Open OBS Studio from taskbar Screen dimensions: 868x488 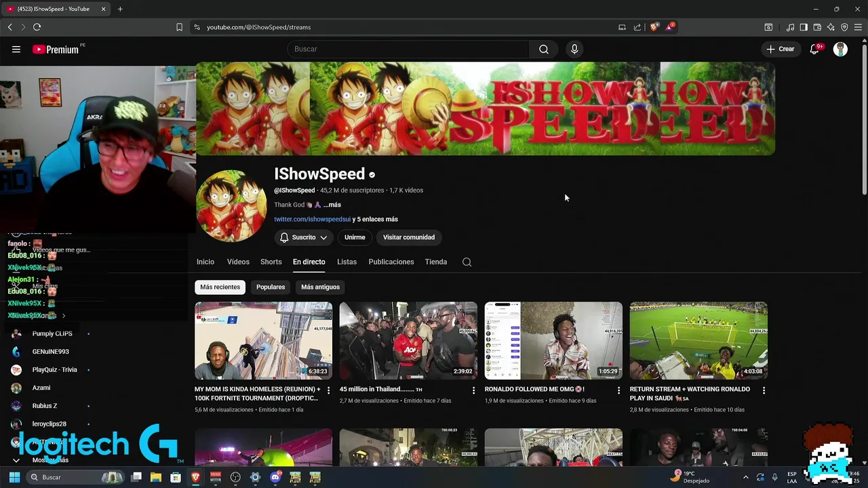235,477
